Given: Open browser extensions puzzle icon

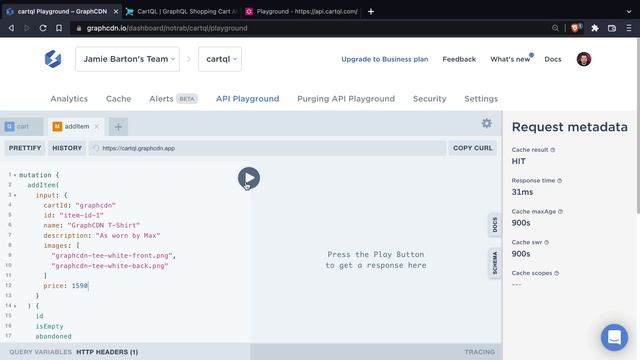Looking at the screenshot, I should tap(595, 28).
